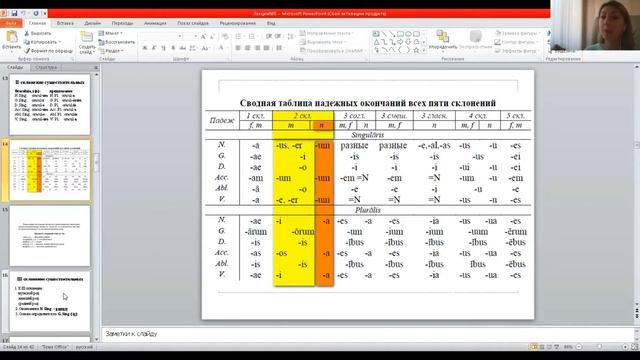Open Заливка фигуры shape fill
The image size is (640, 360).
pos(517,33)
